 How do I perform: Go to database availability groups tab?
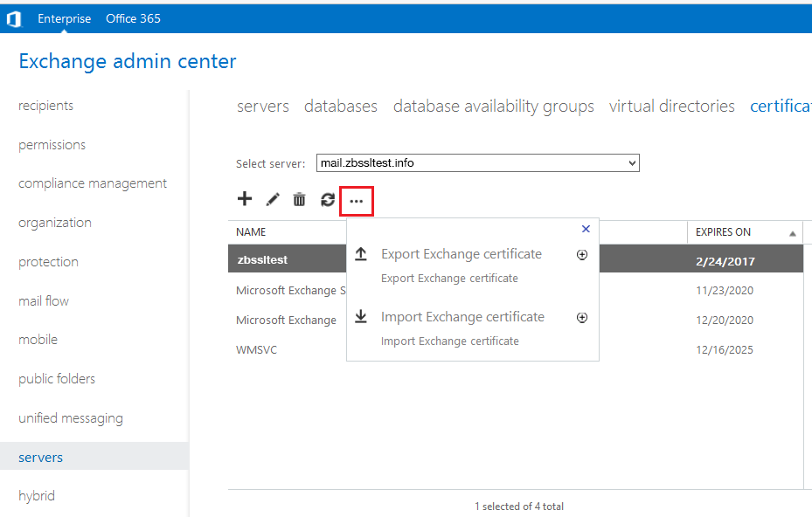[x=493, y=106]
